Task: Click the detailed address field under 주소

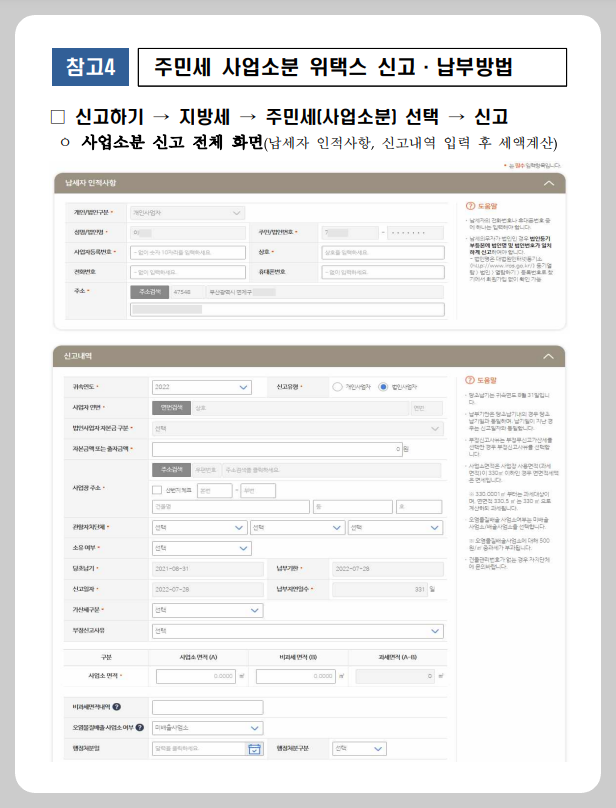Action: point(287,309)
